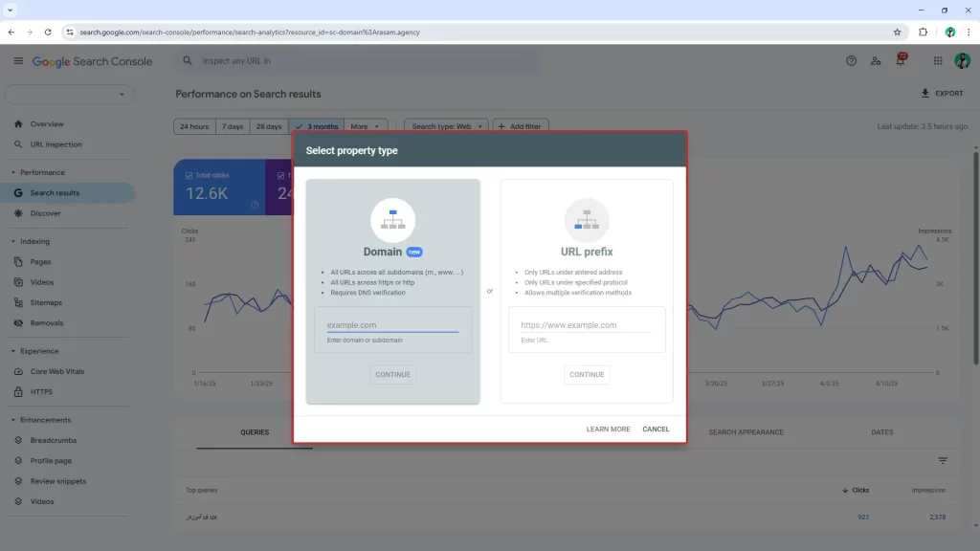Open URL inspection in the sidebar
Image resolution: width=980 pixels, height=551 pixels.
56,144
